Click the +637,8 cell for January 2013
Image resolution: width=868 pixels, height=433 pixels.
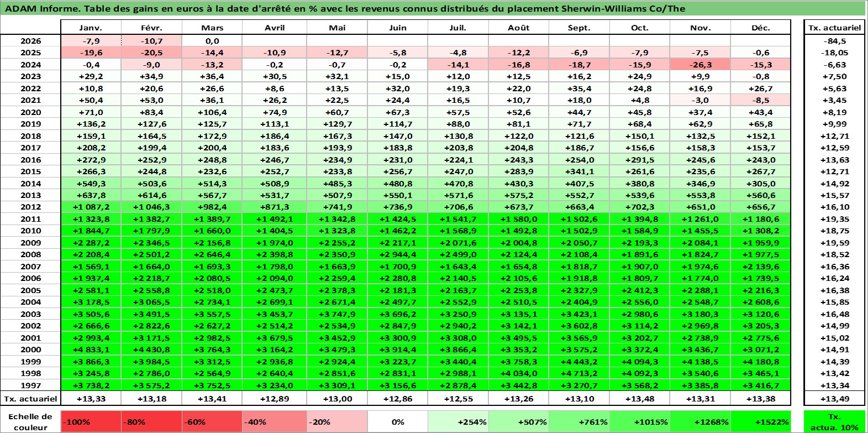(91, 195)
